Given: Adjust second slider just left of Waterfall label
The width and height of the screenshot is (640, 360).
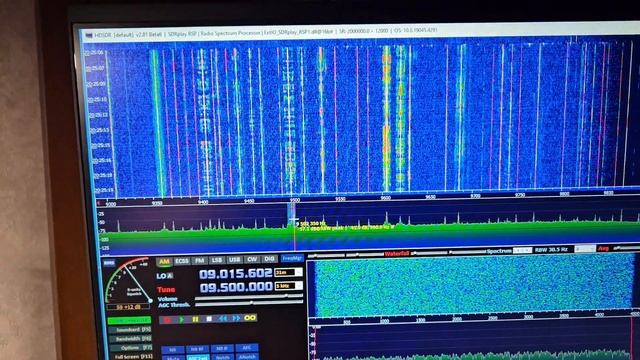Looking at the screenshot, I should (x=363, y=255).
